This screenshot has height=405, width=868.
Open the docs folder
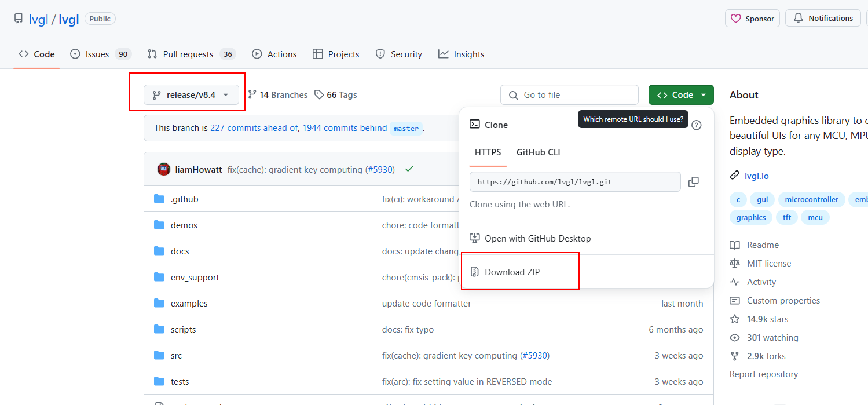tap(180, 251)
